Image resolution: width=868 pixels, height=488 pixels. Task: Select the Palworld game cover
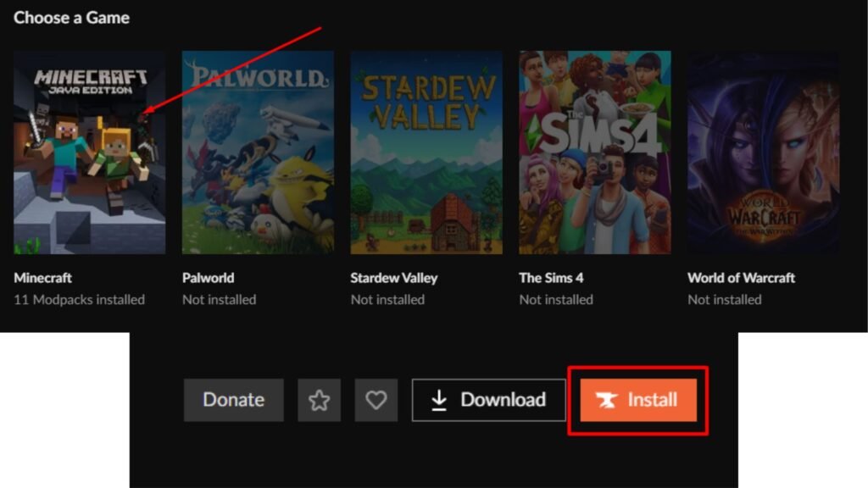tap(258, 152)
